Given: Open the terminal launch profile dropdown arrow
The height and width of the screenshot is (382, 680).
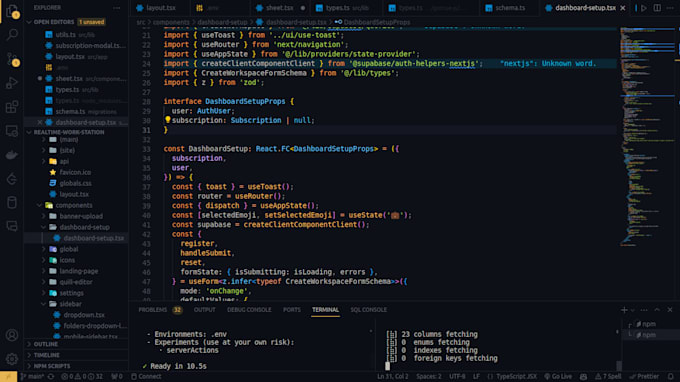Looking at the screenshot, I should click(x=633, y=310).
